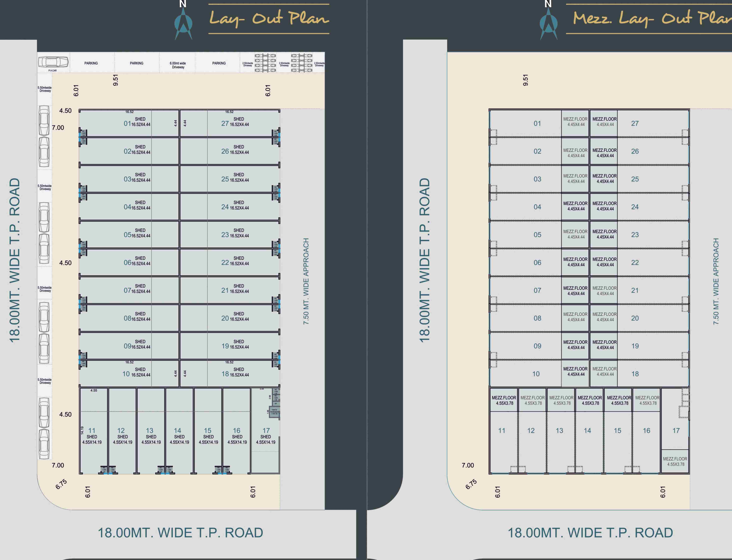732x560 pixels.
Task: Click unit number 17 in the Mezz. plan
Action: (x=676, y=431)
